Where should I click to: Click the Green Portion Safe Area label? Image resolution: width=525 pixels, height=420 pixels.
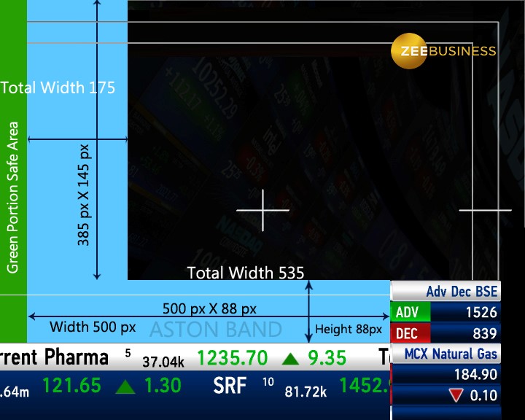tap(12, 197)
